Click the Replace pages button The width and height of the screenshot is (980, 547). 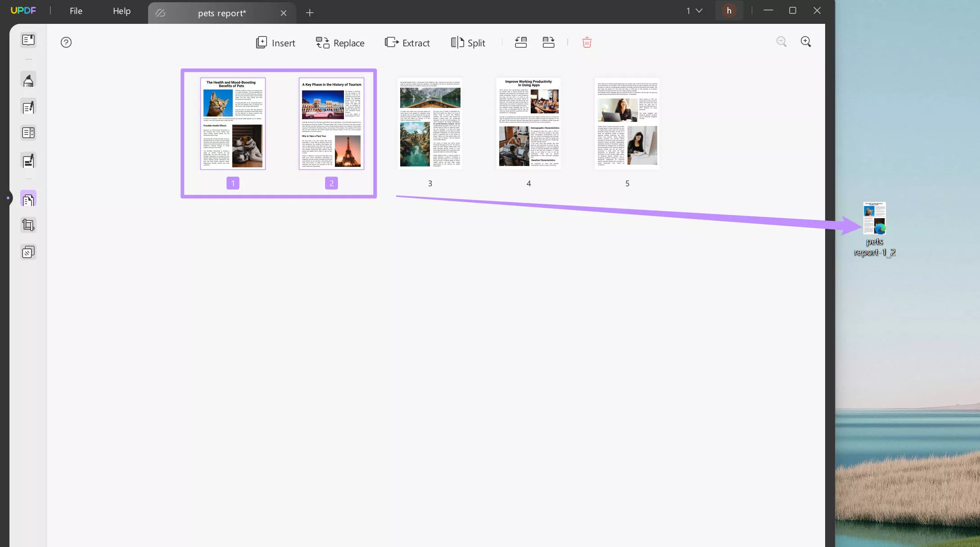(340, 43)
